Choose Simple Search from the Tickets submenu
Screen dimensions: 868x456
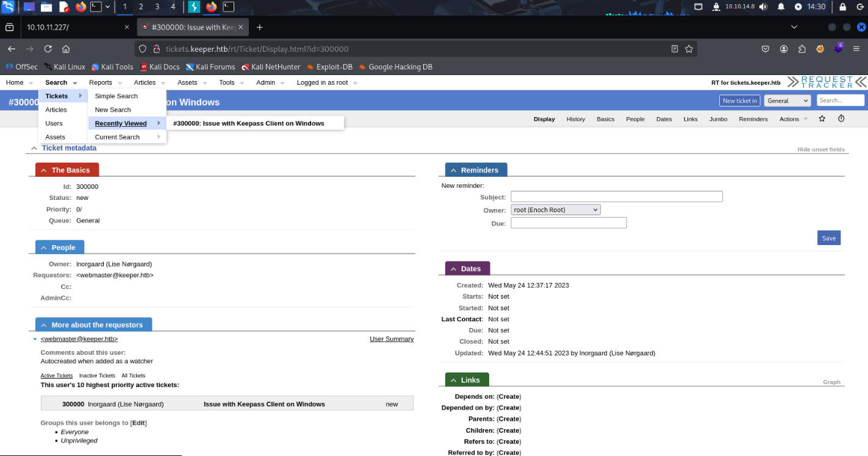(117, 96)
